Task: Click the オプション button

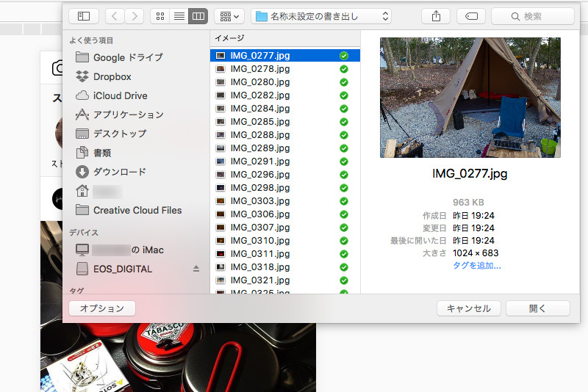Action: coord(102,308)
